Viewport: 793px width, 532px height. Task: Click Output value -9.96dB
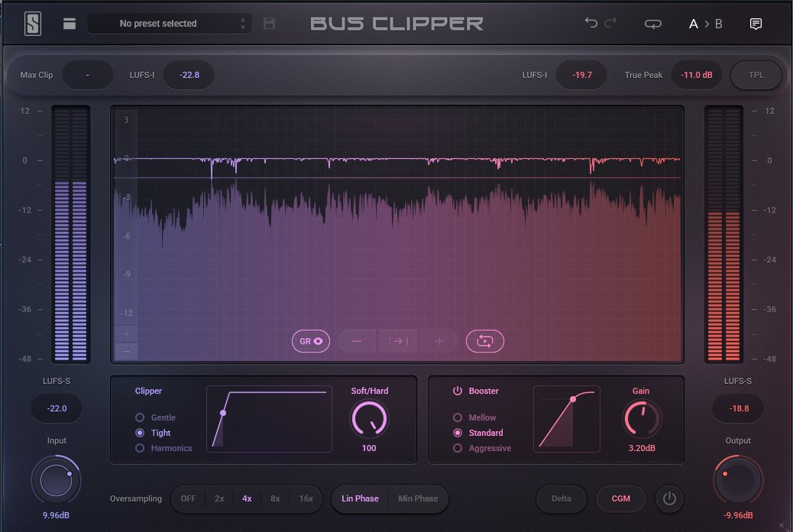tap(738, 515)
